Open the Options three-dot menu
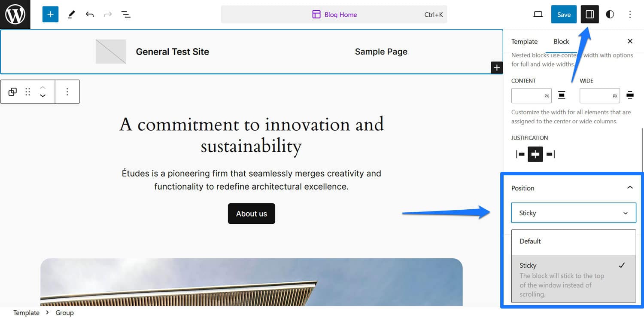Image resolution: width=644 pixels, height=318 pixels. 630,15
